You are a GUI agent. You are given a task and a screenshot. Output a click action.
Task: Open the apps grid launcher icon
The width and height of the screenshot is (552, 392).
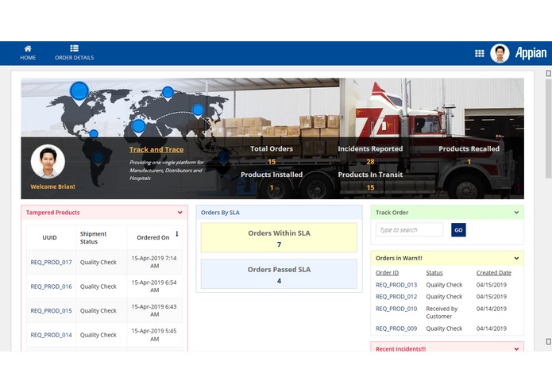click(480, 53)
